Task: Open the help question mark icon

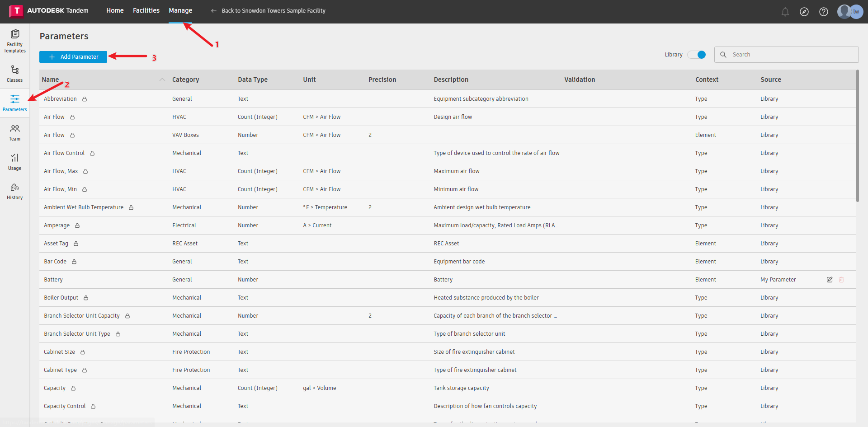Action: click(x=824, y=12)
